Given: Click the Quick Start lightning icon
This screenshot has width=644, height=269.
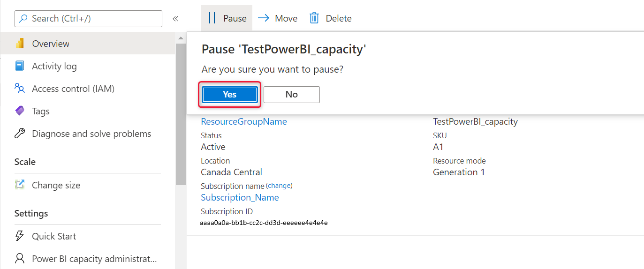Looking at the screenshot, I should pyautogui.click(x=20, y=236).
